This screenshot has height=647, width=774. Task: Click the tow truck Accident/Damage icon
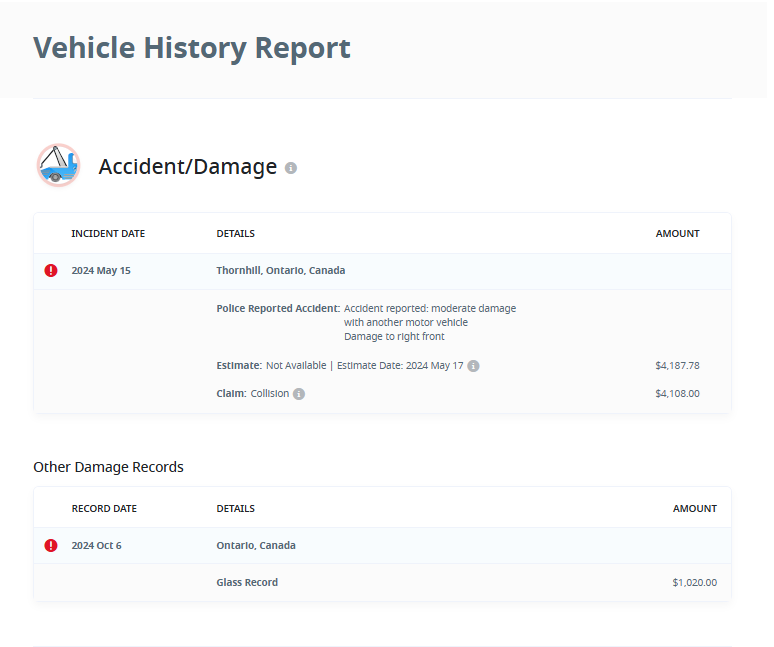[x=59, y=165]
